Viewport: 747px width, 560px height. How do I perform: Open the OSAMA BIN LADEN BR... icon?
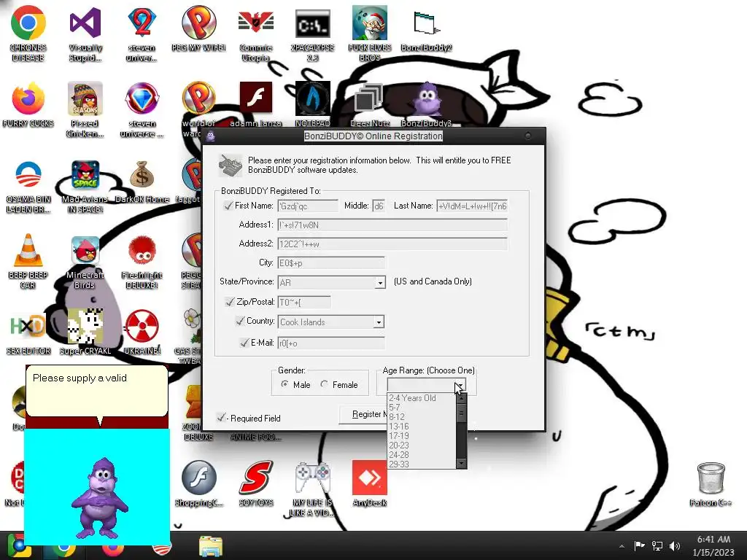click(28, 175)
